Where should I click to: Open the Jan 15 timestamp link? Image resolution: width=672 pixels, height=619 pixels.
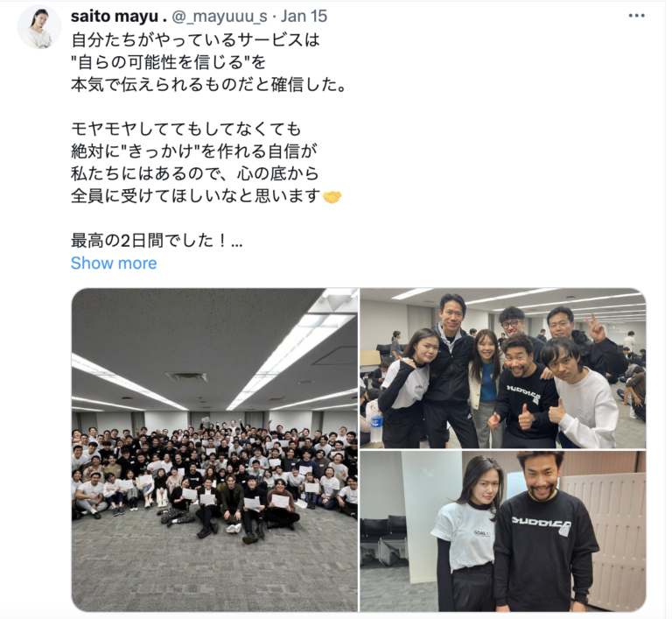pos(304,17)
